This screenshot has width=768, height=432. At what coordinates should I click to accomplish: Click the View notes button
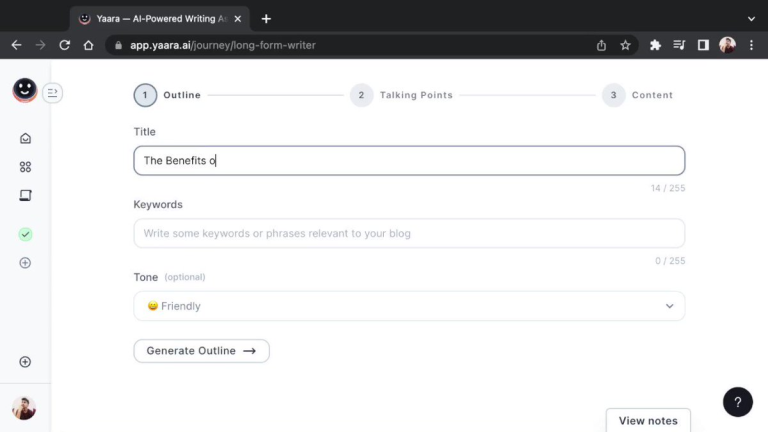pyautogui.click(x=647, y=420)
